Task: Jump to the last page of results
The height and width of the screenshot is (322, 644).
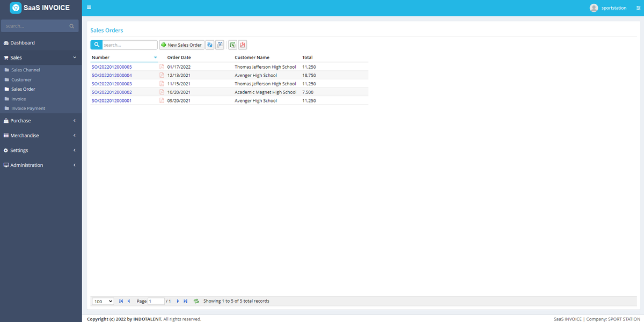Action: (x=185, y=301)
